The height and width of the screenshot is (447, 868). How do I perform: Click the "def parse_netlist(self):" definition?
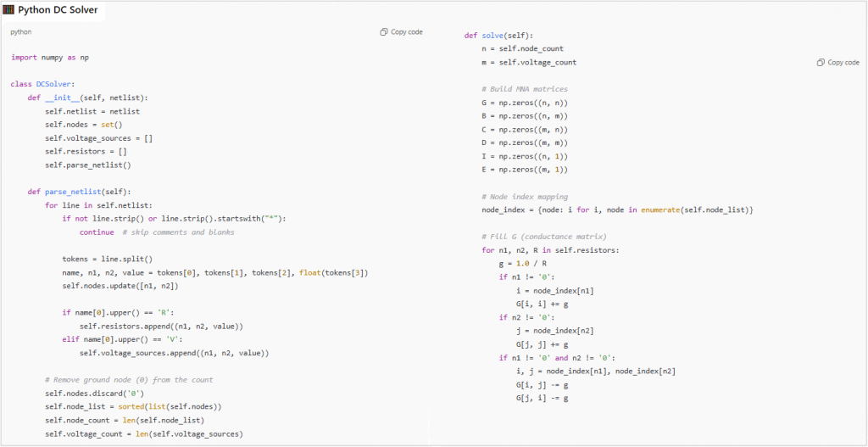79,192
